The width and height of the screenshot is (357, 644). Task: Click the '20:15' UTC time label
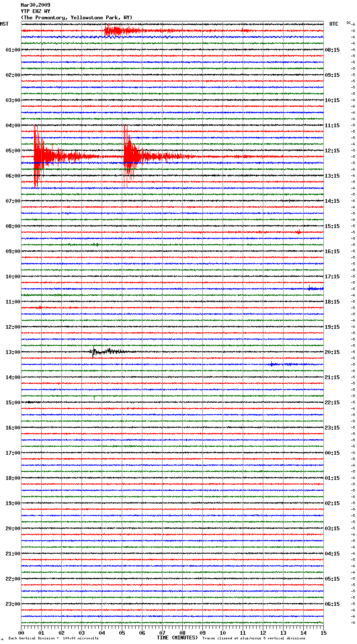coord(332,352)
